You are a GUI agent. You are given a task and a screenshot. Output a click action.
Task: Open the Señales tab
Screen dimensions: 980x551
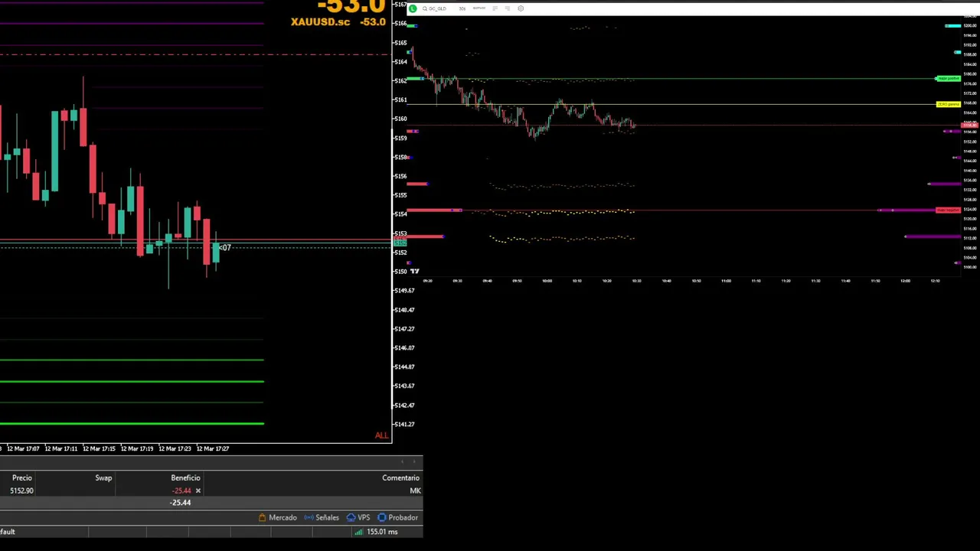point(322,517)
